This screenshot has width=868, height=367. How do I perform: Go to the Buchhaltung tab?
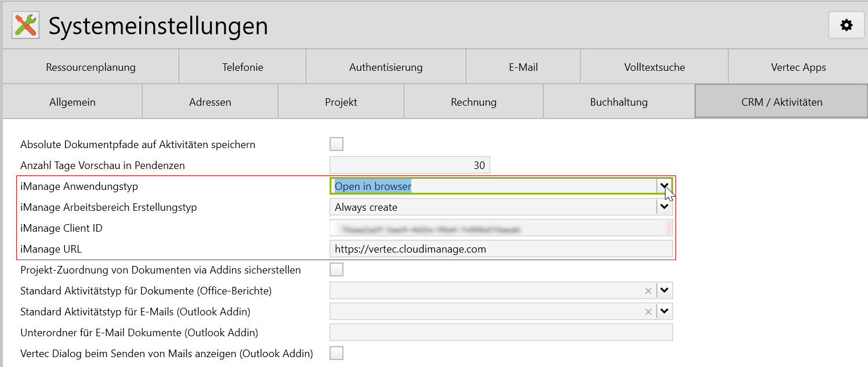619,102
